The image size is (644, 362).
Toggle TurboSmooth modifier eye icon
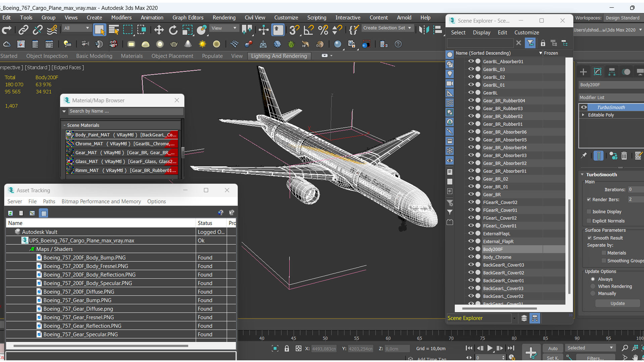point(584,107)
